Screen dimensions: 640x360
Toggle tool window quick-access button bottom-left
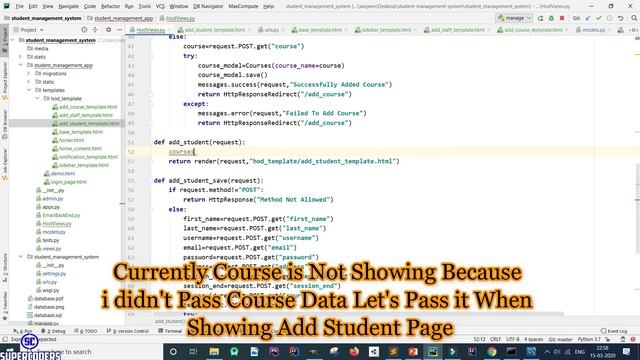(5, 339)
